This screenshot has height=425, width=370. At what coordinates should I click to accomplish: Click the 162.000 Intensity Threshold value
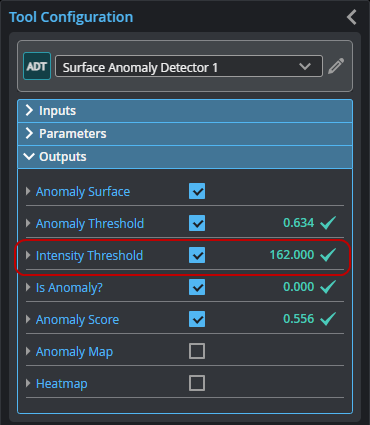292,255
